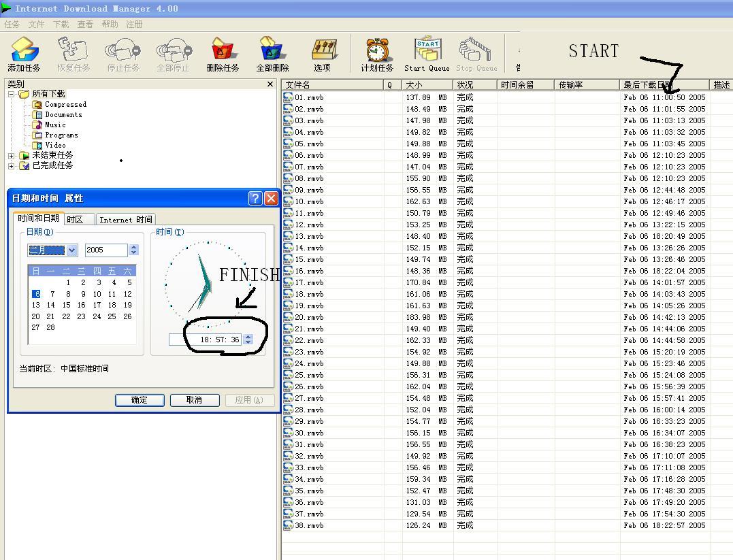Click the file icon of 20.rmvb
Screen dimensions: 733x560
click(288, 317)
